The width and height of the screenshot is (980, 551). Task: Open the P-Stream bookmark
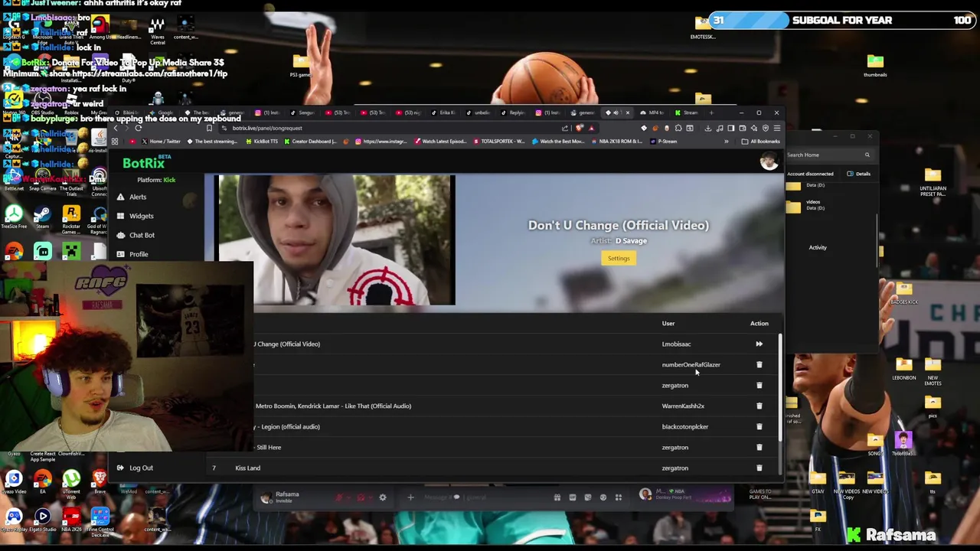coord(664,141)
